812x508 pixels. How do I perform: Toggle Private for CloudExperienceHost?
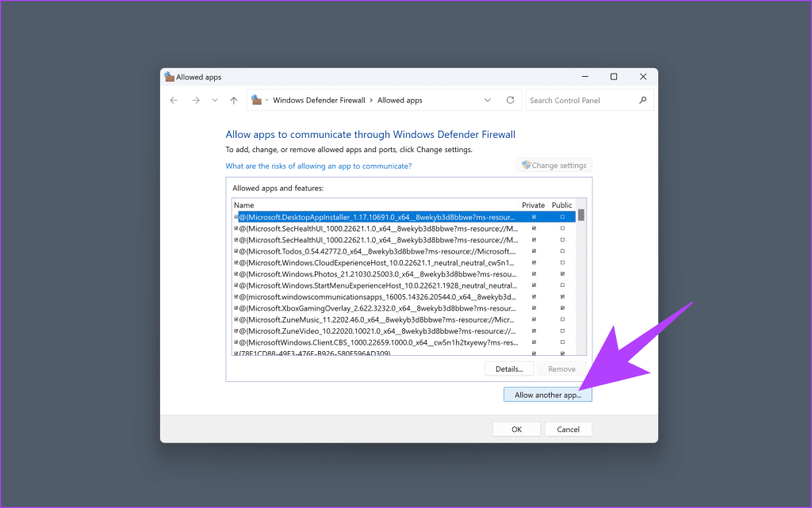tap(534, 263)
